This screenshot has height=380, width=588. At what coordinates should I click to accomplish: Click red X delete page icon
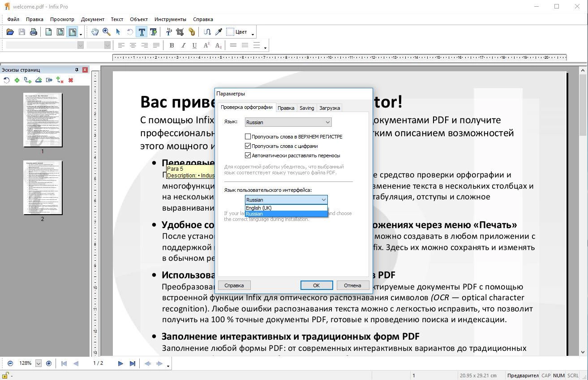(x=71, y=80)
